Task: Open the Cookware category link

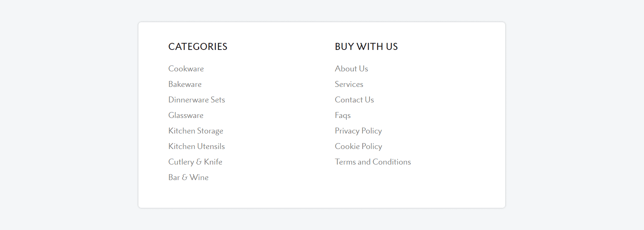Action: click(x=185, y=69)
